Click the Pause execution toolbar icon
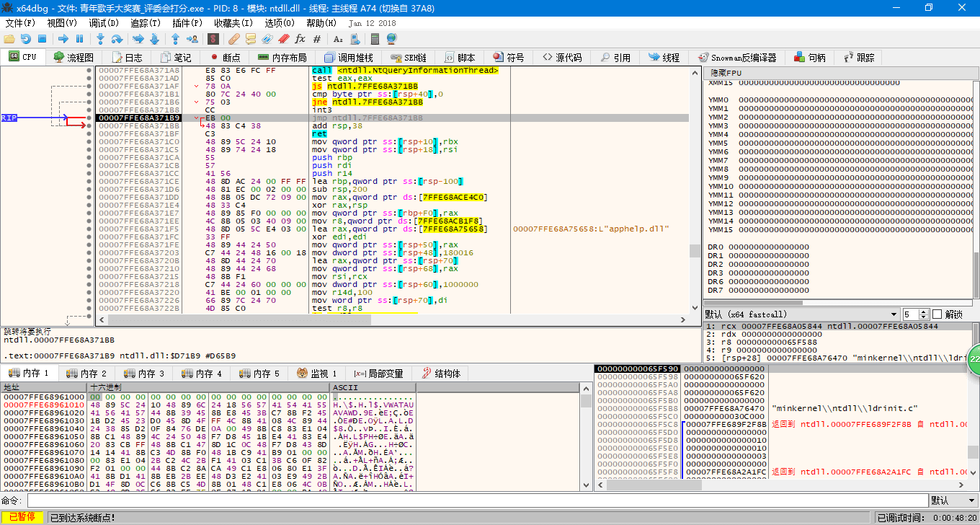 click(80, 39)
